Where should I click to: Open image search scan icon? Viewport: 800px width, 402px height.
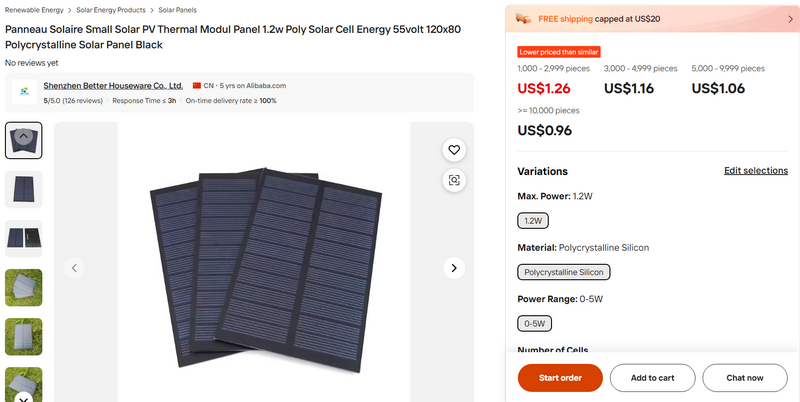[454, 180]
